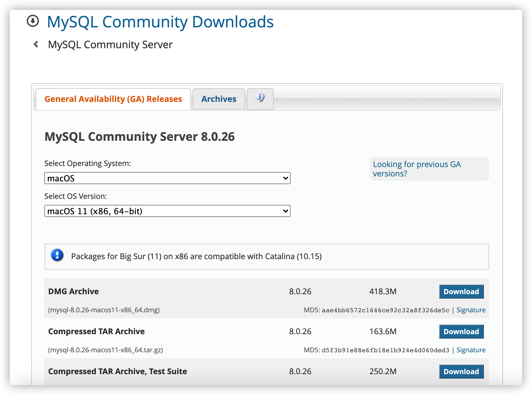Click the download circle icon beside page title

[x=33, y=21]
